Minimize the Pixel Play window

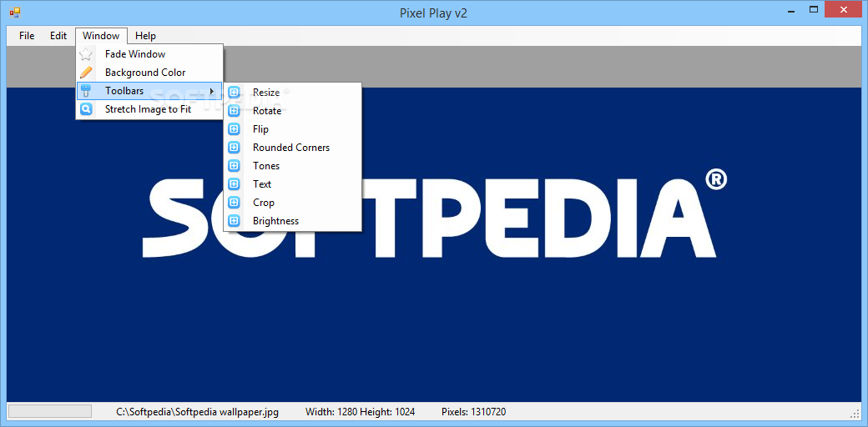click(x=790, y=10)
